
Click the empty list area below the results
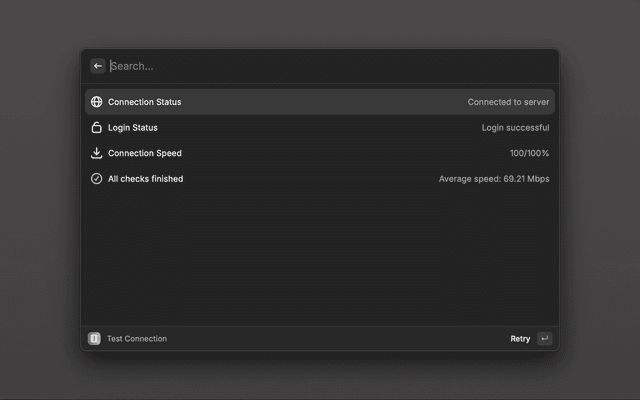tap(320, 260)
